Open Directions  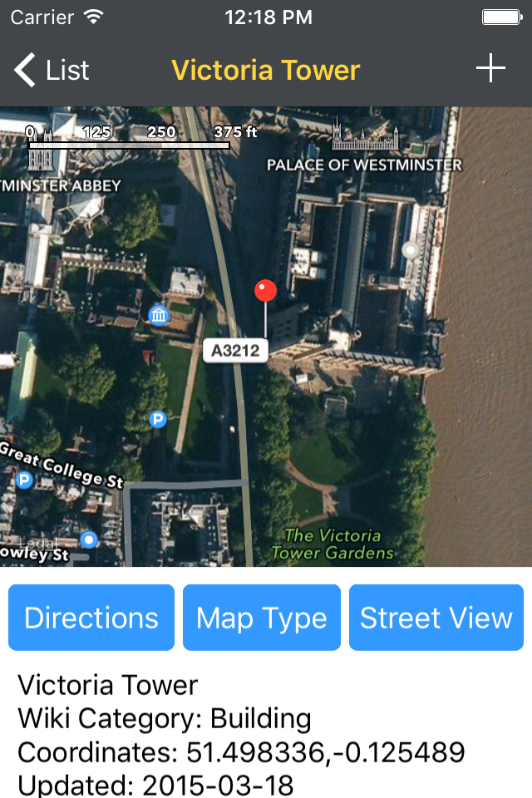(x=91, y=618)
